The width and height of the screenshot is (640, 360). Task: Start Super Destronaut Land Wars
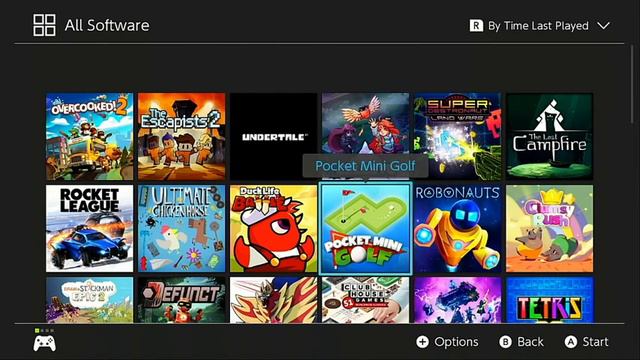458,136
